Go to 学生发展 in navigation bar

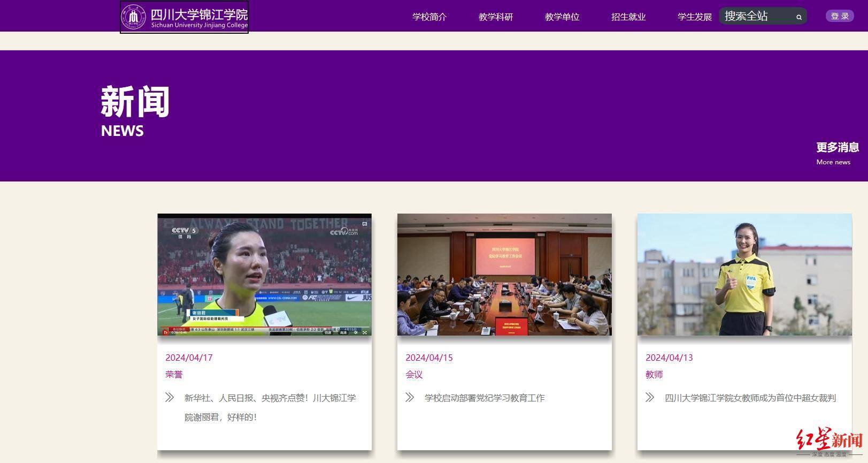click(694, 17)
